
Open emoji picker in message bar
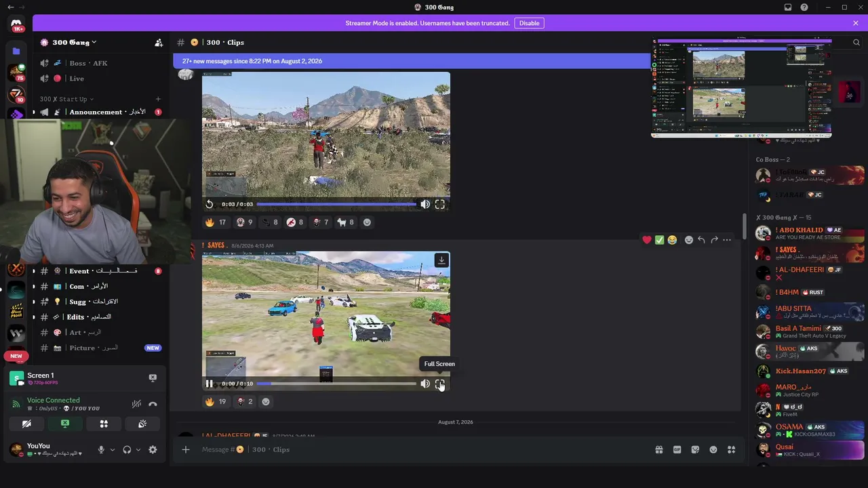[713, 449]
